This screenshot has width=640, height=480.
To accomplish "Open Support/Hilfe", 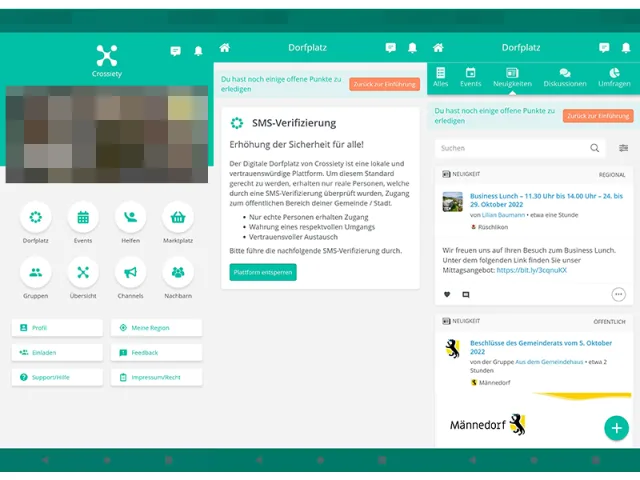I will tap(57, 378).
